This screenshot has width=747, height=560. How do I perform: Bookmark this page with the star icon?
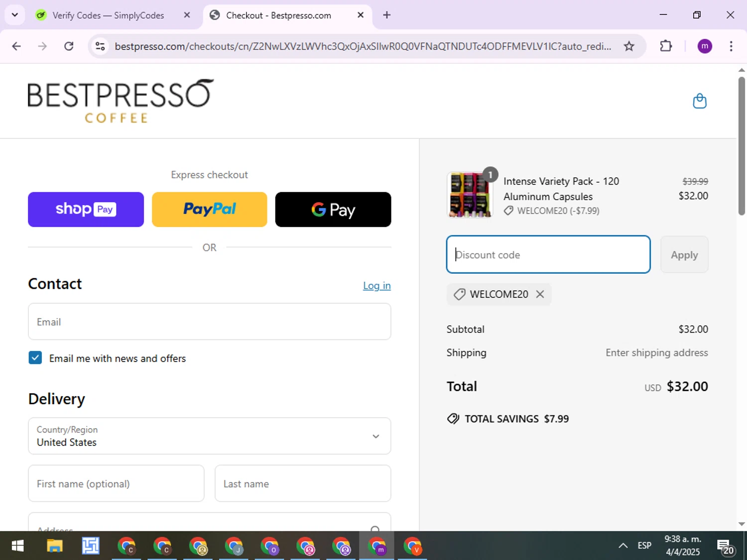(629, 46)
